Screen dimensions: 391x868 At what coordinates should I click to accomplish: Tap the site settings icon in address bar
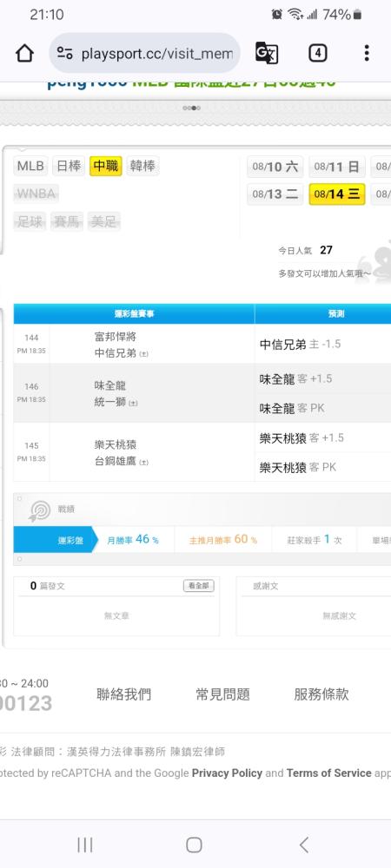[x=65, y=53]
